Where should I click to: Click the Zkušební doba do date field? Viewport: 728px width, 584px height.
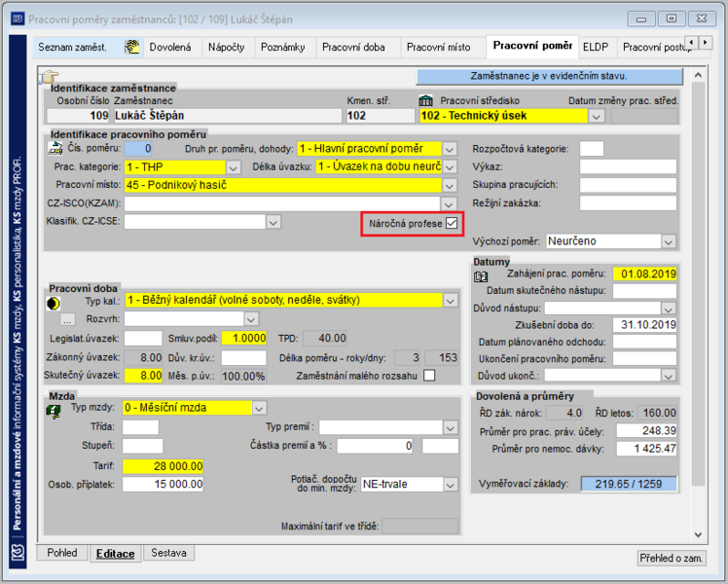point(644,324)
